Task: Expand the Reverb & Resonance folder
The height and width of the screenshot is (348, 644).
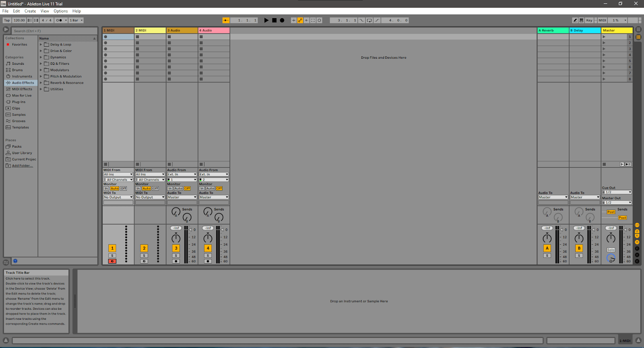Action: pyautogui.click(x=41, y=83)
